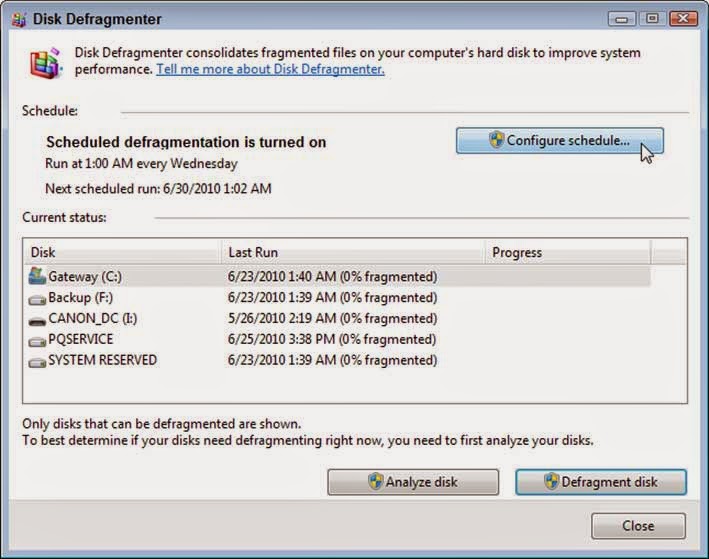Screen dimensions: 709x559
Task: Click the shield icon on Configure schedule
Action: 496,140
